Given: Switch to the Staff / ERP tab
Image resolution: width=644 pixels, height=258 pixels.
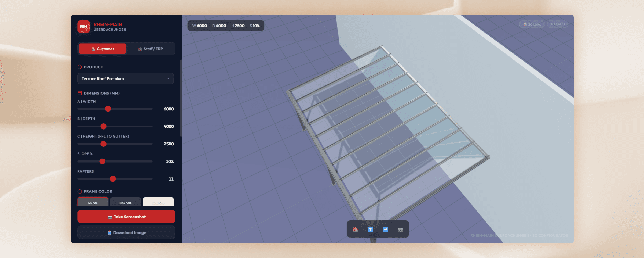Looking at the screenshot, I should pyautogui.click(x=151, y=49).
